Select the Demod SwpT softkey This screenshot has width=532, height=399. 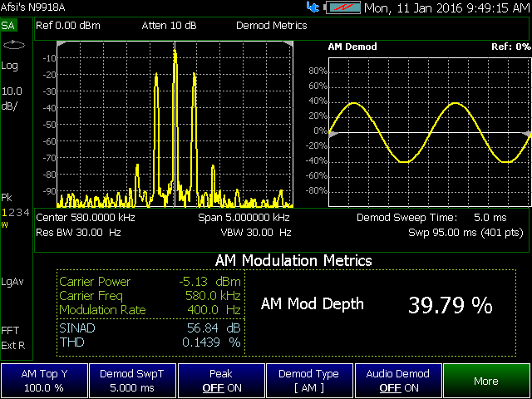[132, 381]
